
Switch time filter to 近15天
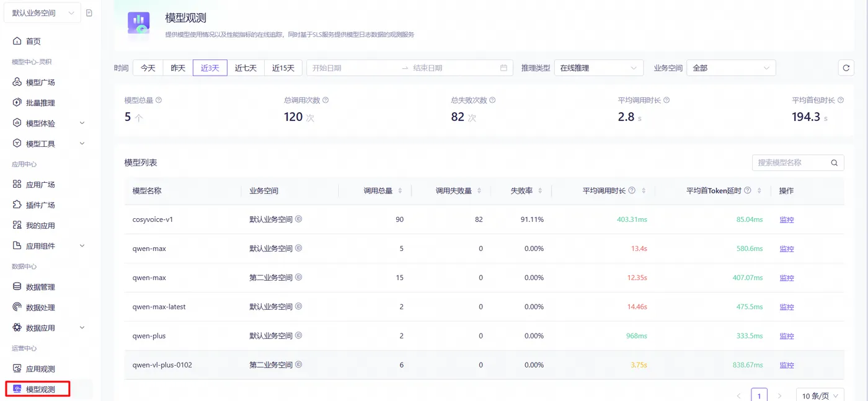click(283, 68)
